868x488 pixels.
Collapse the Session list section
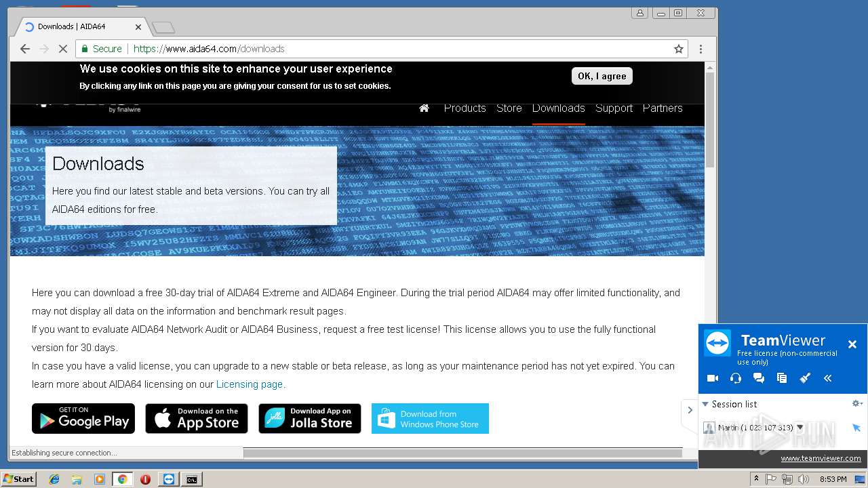(705, 404)
